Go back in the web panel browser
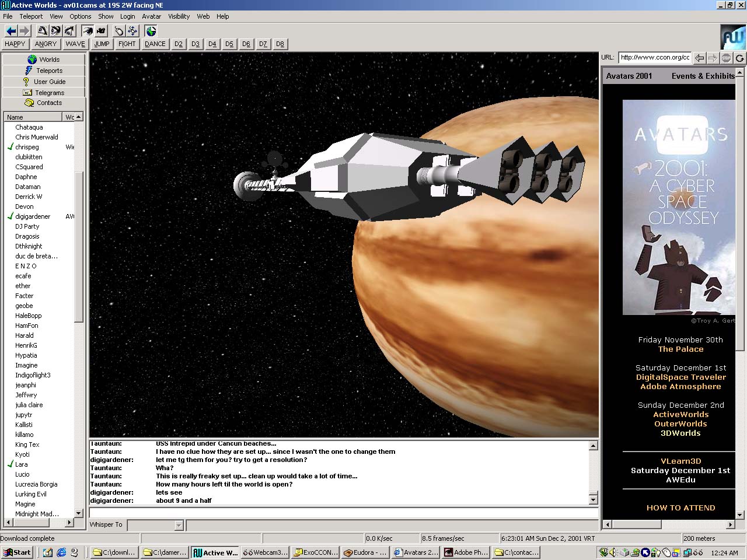This screenshot has width=747, height=560. 700,58
